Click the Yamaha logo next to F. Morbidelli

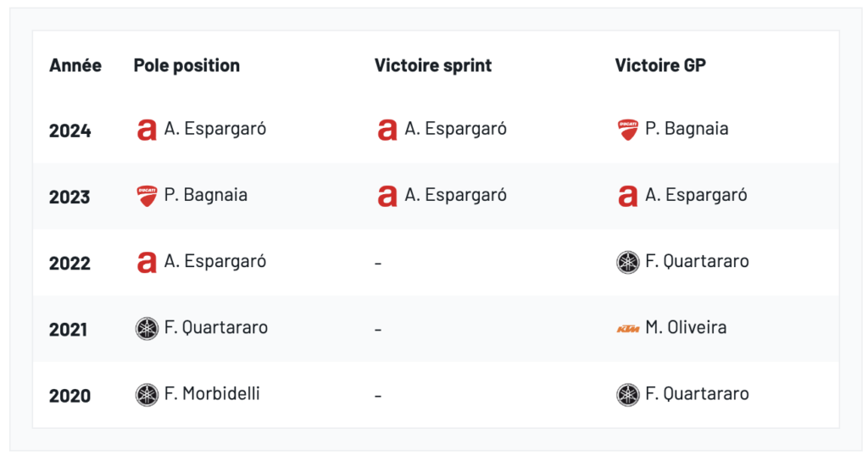[x=147, y=394]
